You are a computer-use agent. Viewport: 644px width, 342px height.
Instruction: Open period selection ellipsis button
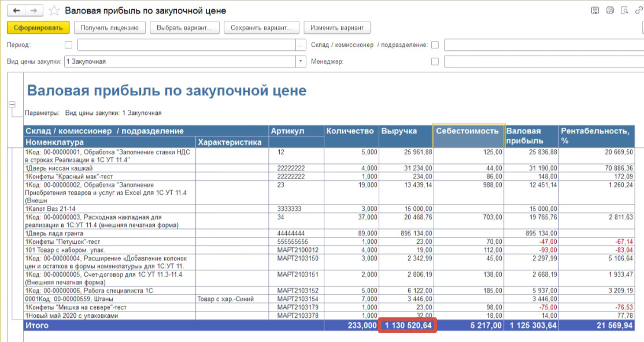[x=301, y=45]
